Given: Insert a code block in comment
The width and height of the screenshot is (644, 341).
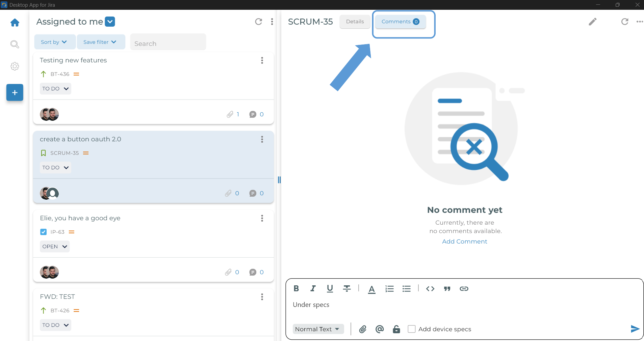Looking at the screenshot, I should [x=430, y=288].
